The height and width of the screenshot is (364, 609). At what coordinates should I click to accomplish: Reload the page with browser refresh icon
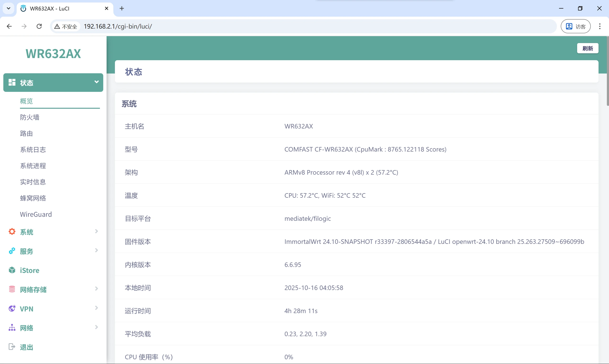click(39, 26)
